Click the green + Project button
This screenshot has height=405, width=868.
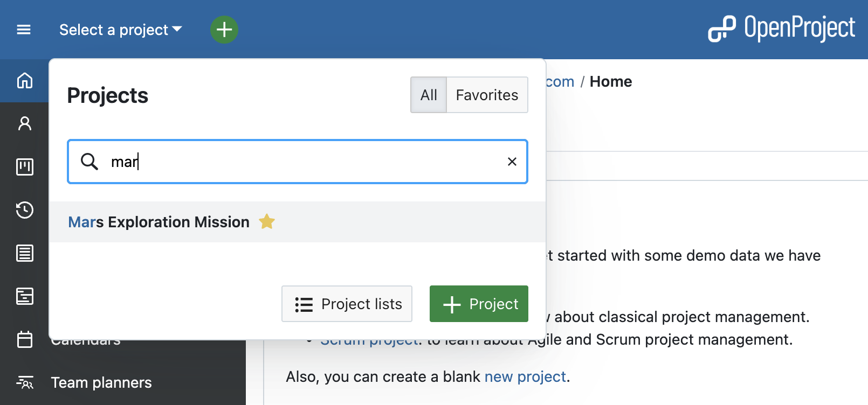coord(479,304)
